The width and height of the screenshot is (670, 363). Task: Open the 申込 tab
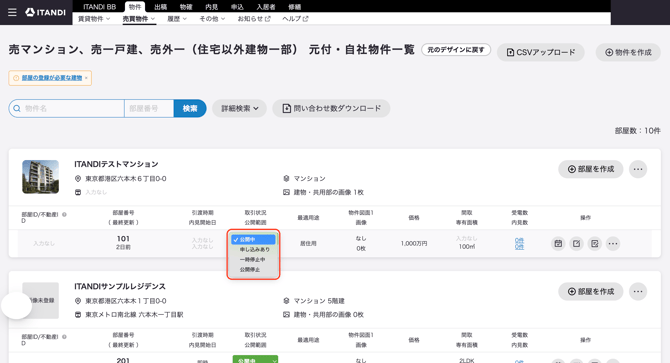tap(237, 7)
